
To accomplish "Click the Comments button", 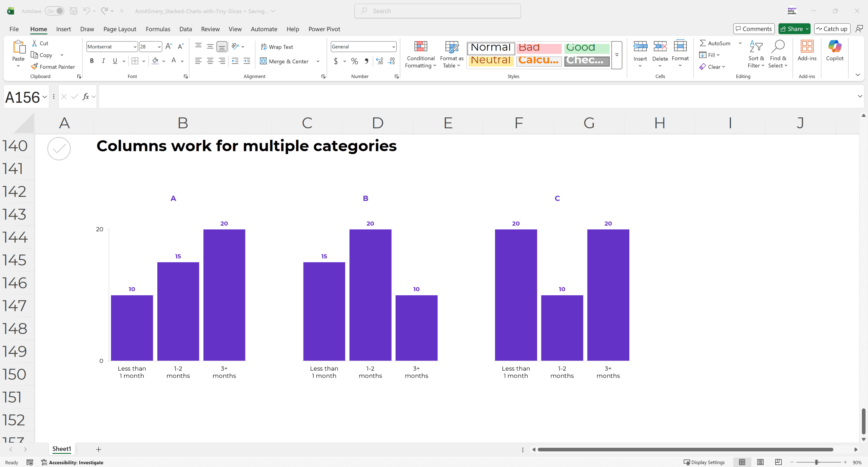I will pyautogui.click(x=754, y=29).
